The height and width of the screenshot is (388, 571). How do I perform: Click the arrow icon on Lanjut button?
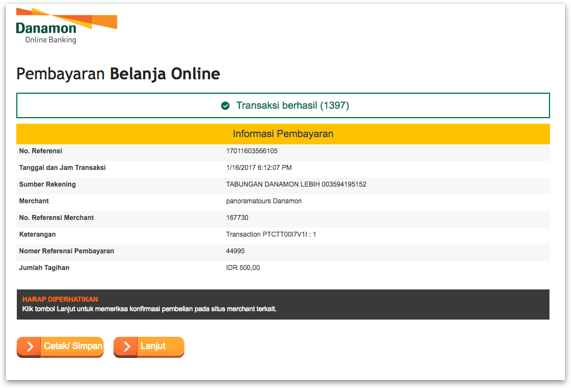(x=126, y=346)
